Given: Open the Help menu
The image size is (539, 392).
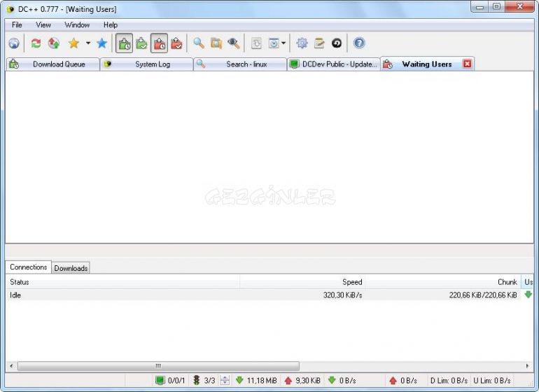Looking at the screenshot, I should point(111,24).
